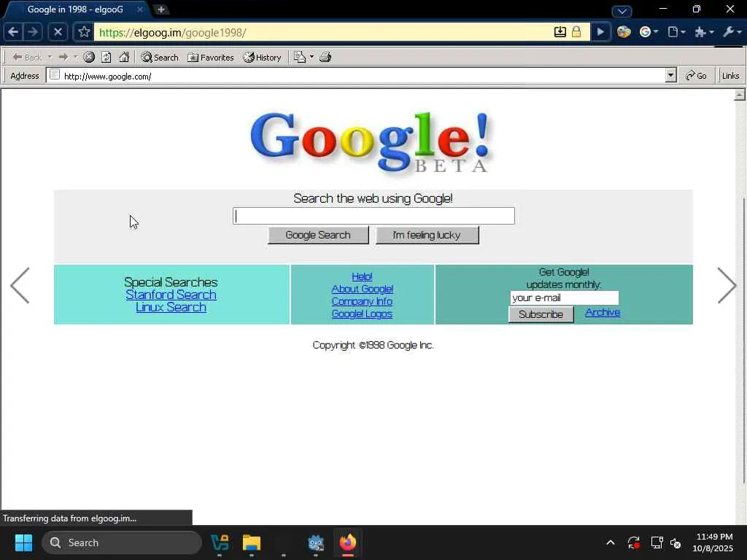Click the download icon in the URL bar
The height and width of the screenshot is (560, 747).
pos(560,32)
